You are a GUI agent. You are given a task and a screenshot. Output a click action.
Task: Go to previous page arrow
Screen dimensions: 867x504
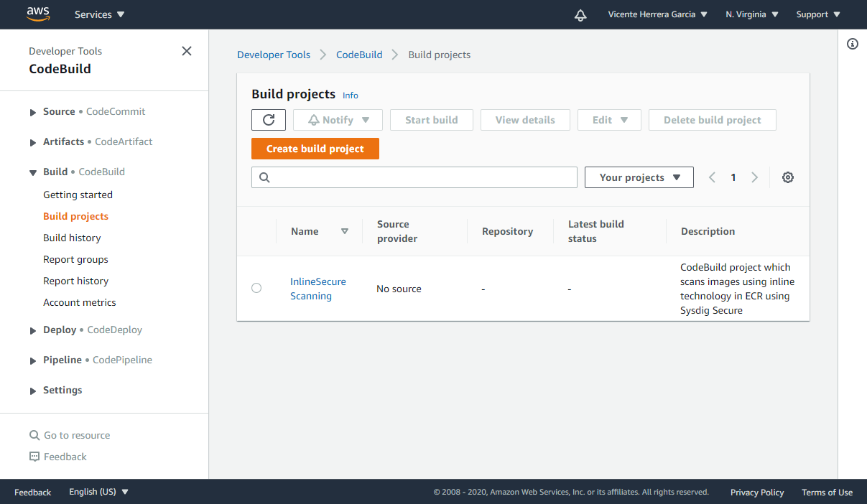point(712,177)
